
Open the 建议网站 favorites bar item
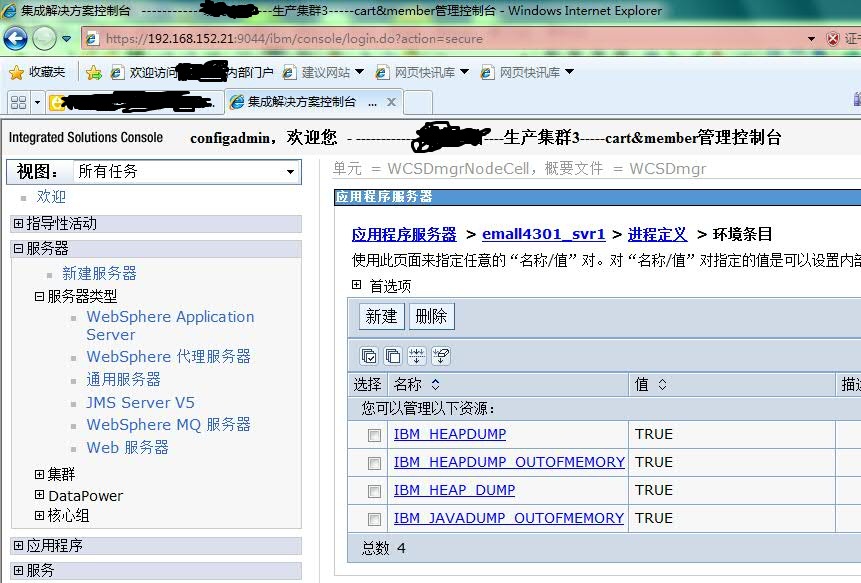(323, 72)
